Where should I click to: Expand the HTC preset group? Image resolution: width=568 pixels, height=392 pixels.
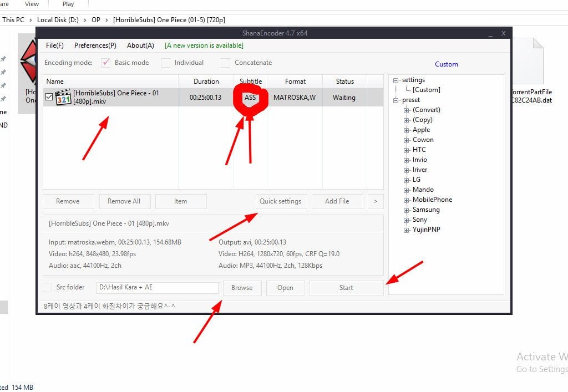pyautogui.click(x=406, y=150)
